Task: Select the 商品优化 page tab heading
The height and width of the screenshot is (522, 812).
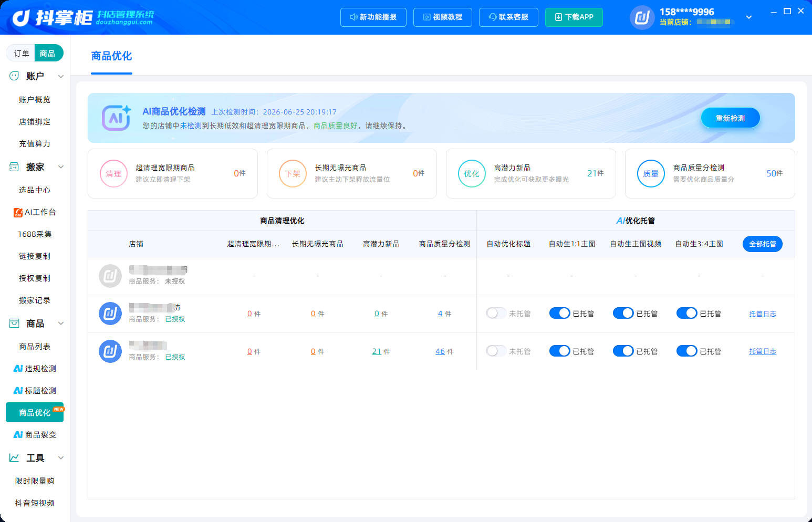Action: pyautogui.click(x=111, y=56)
